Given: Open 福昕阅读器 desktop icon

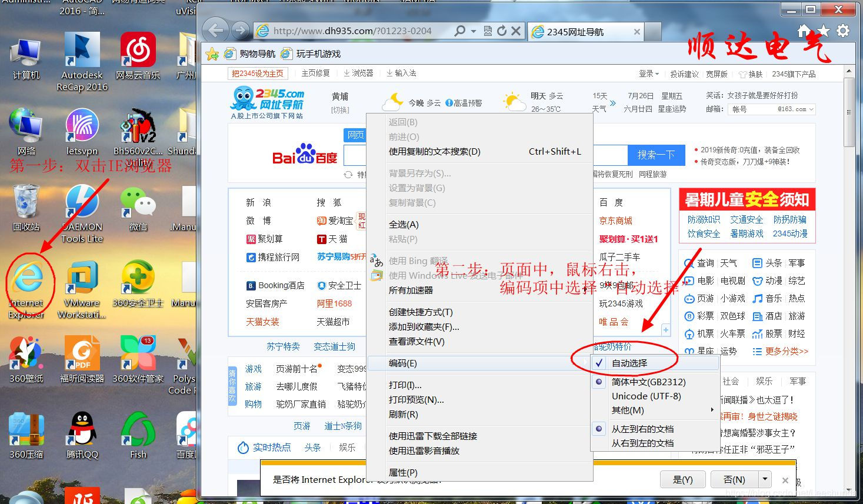Looking at the screenshot, I should click(82, 360).
